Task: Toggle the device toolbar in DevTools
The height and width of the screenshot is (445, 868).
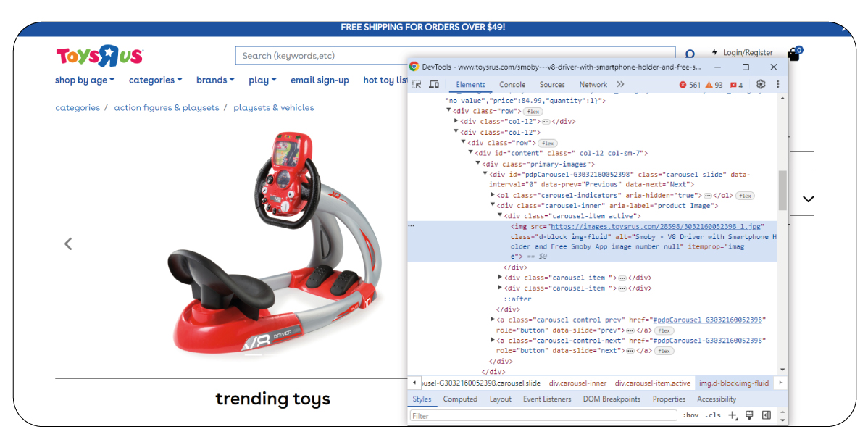Action: (x=434, y=84)
